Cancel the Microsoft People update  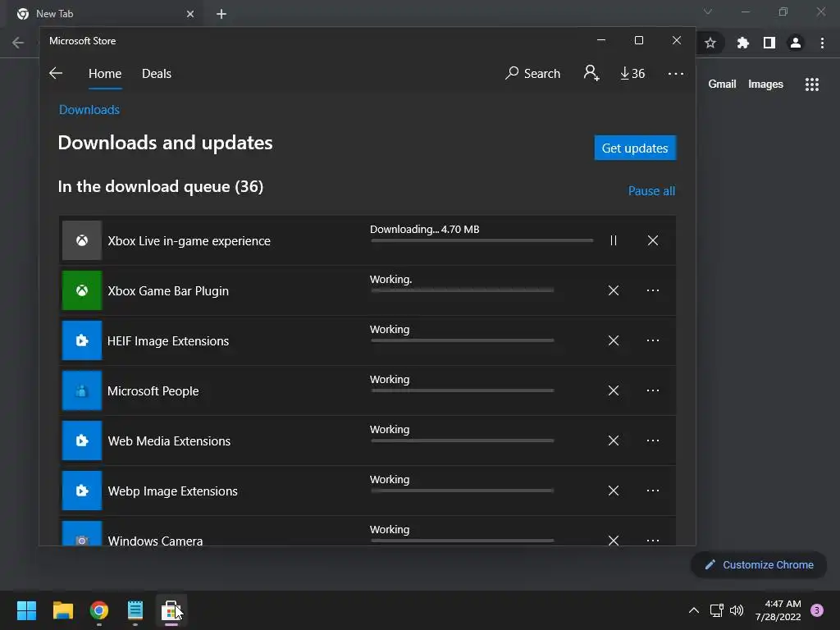[x=614, y=390]
